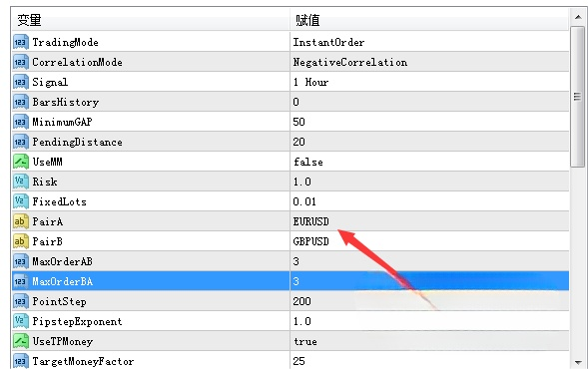The width and height of the screenshot is (588, 369).
Task: Select the UseTPMoney variable name
Action: pyautogui.click(x=62, y=341)
